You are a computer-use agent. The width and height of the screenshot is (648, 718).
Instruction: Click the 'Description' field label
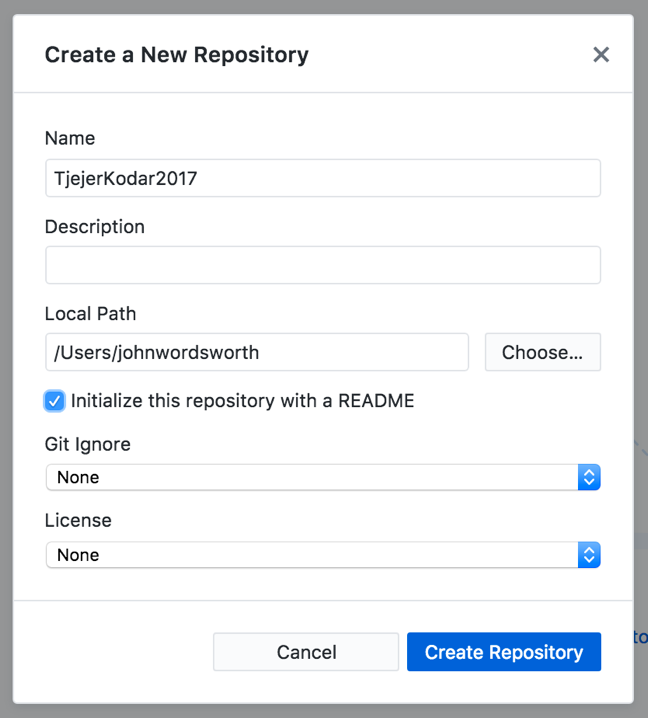click(95, 227)
